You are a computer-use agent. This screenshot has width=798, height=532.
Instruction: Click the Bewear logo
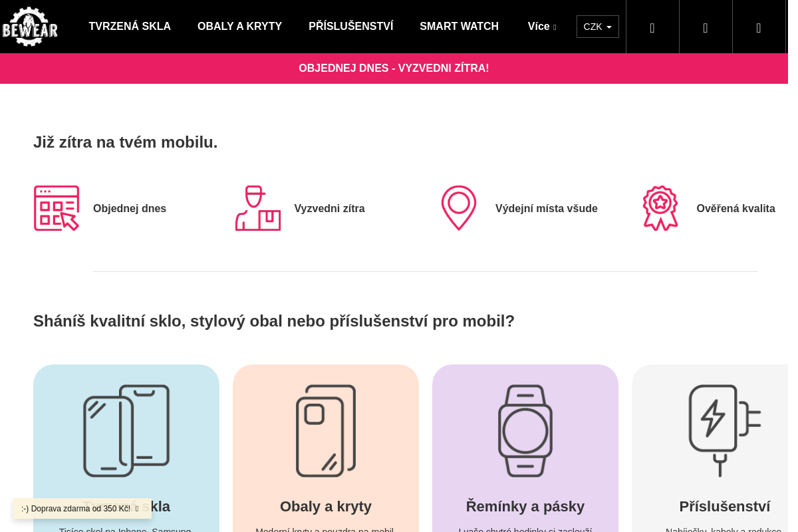tap(30, 27)
